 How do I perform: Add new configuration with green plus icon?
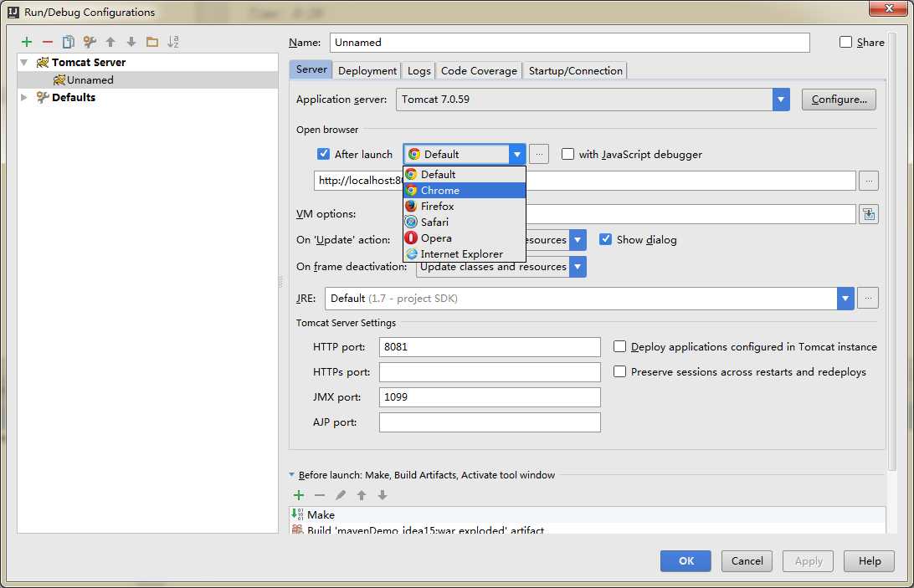coord(27,42)
